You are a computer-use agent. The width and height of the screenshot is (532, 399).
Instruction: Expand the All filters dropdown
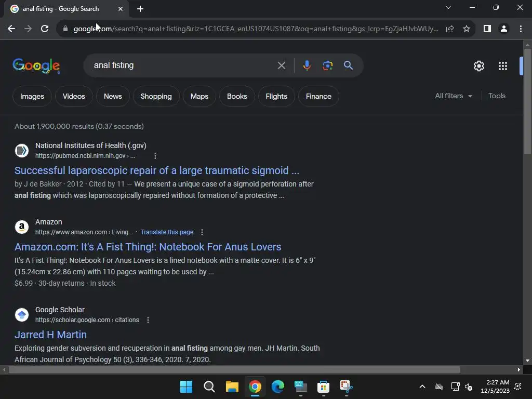click(x=453, y=96)
